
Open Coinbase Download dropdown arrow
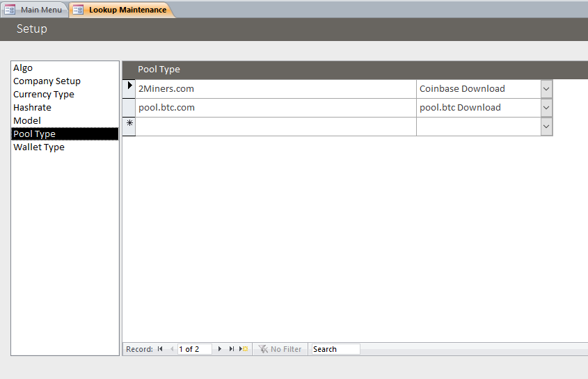point(546,89)
